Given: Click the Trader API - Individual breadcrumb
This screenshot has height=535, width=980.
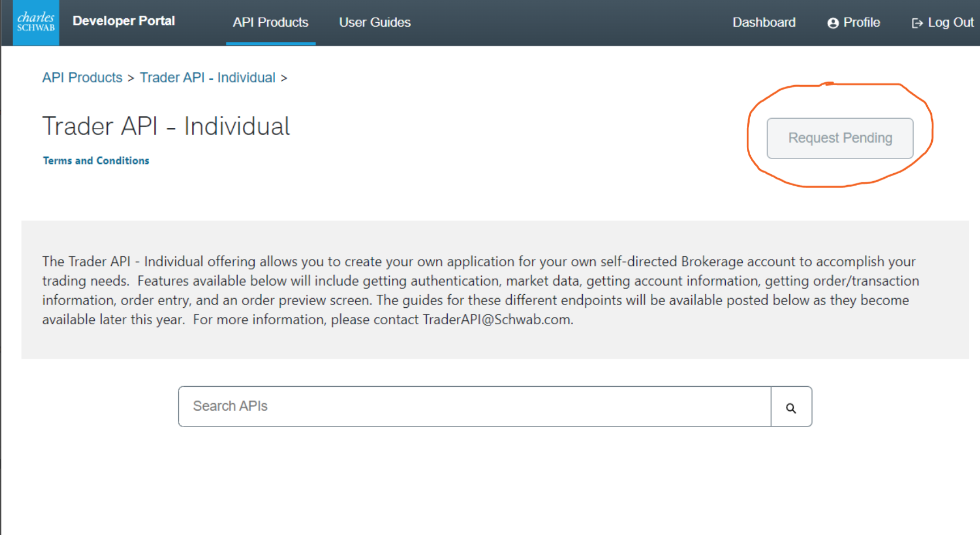Looking at the screenshot, I should [x=208, y=77].
